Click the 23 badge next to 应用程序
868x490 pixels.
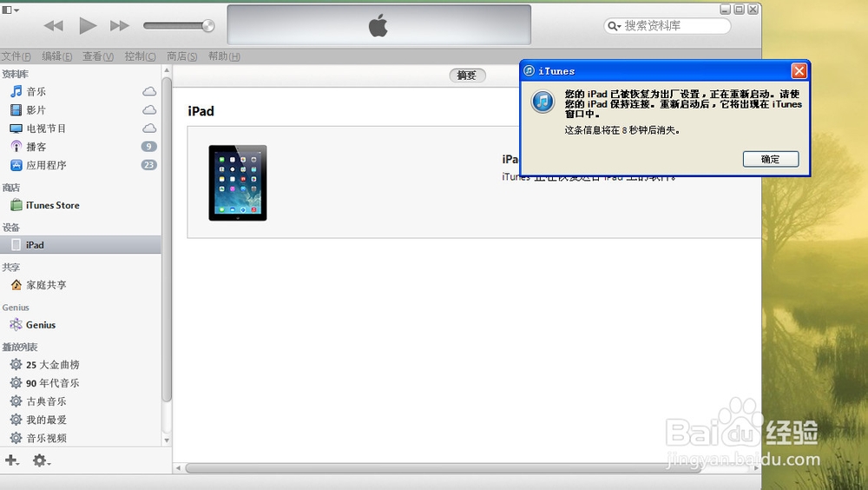(x=149, y=164)
